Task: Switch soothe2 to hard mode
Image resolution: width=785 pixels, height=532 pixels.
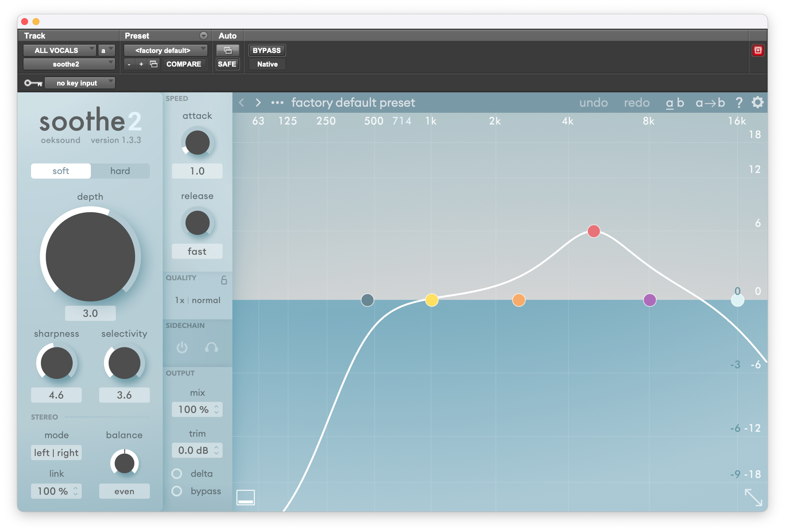Action: (x=120, y=171)
